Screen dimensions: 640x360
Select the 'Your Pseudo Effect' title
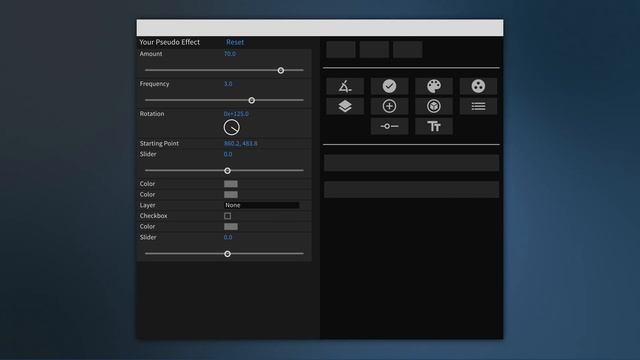pos(169,42)
